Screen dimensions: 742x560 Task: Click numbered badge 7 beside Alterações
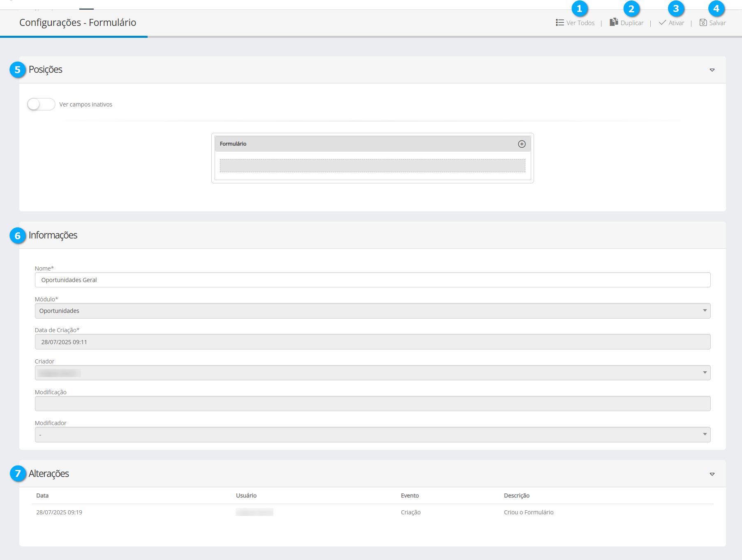(x=18, y=474)
